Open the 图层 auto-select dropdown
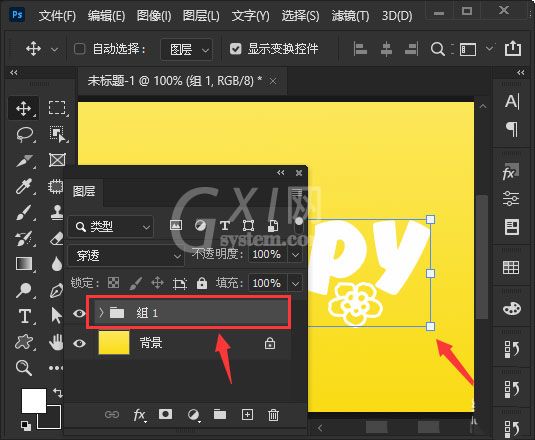This screenshot has height=440, width=535. pos(186,49)
